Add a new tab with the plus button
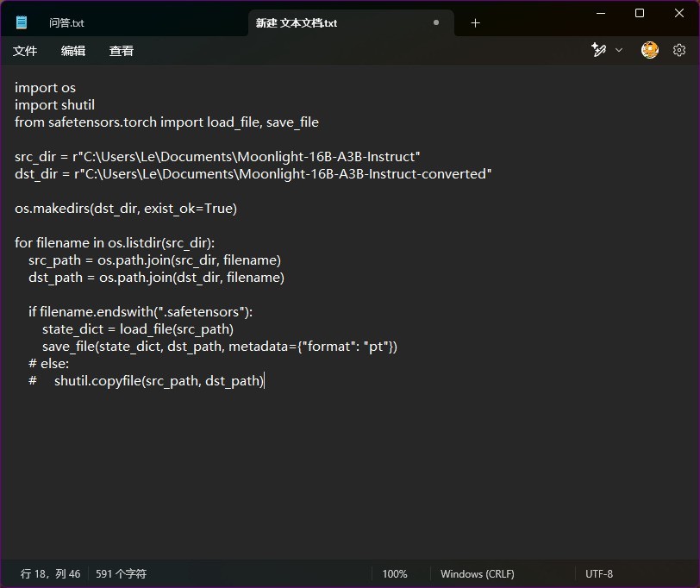 475,23
